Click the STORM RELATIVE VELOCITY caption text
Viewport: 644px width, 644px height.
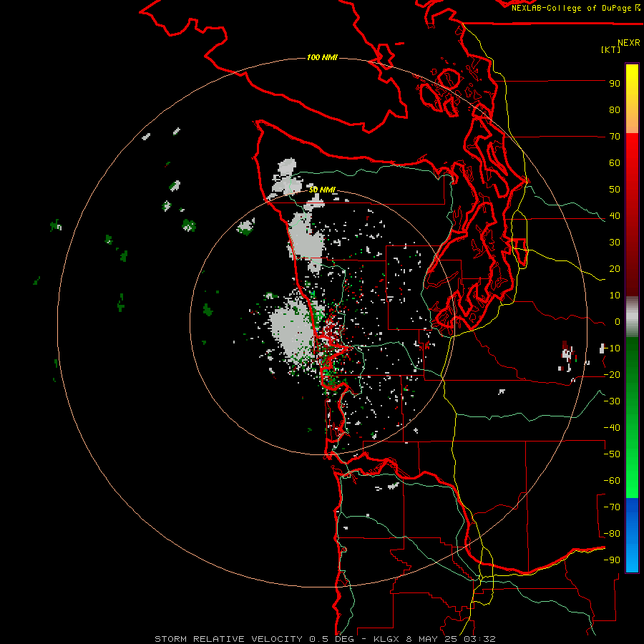230,639
